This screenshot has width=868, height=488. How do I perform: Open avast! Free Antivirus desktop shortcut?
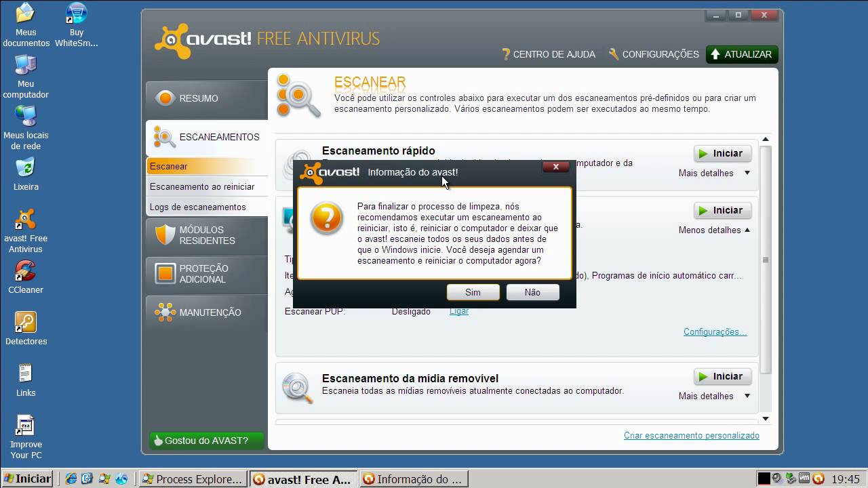coord(26,231)
